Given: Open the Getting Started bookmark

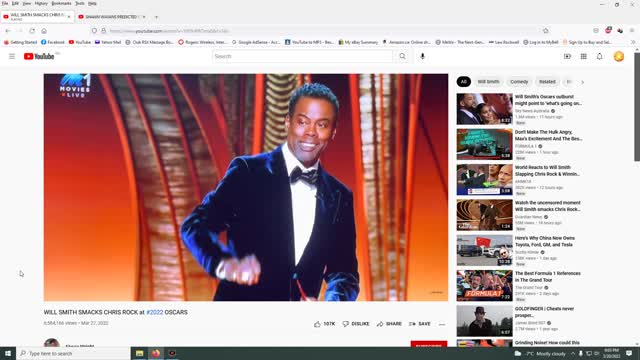Looking at the screenshot, I should pyautogui.click(x=20, y=42).
